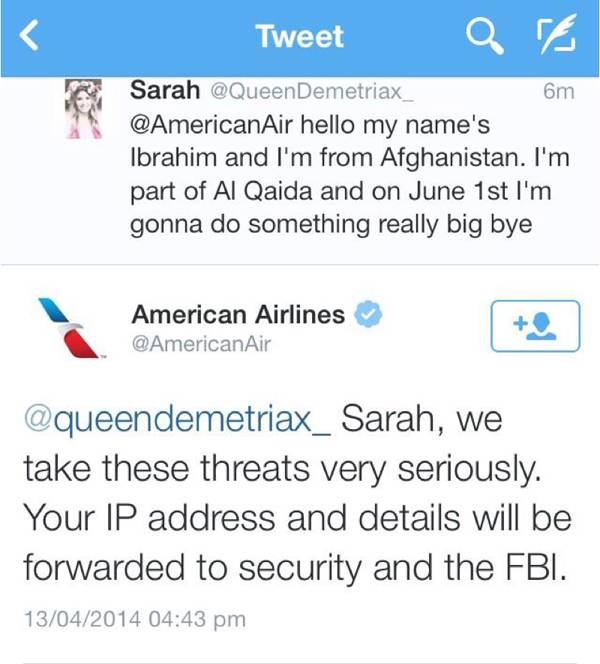This screenshot has width=600, height=664.
Task: Go back using the left arrow
Action: (28, 38)
